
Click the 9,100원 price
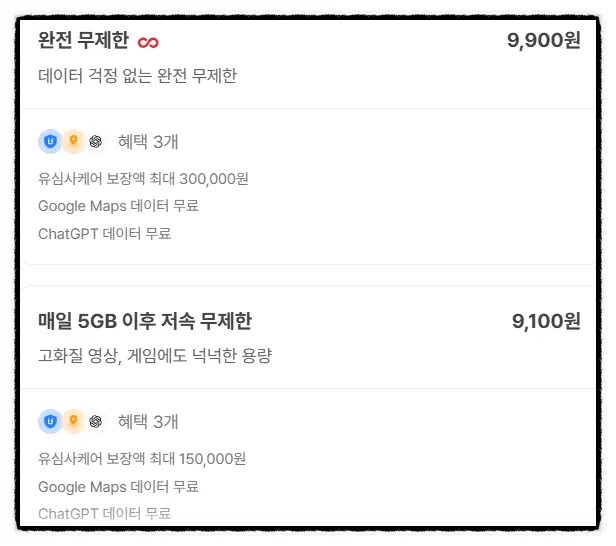pos(546,321)
